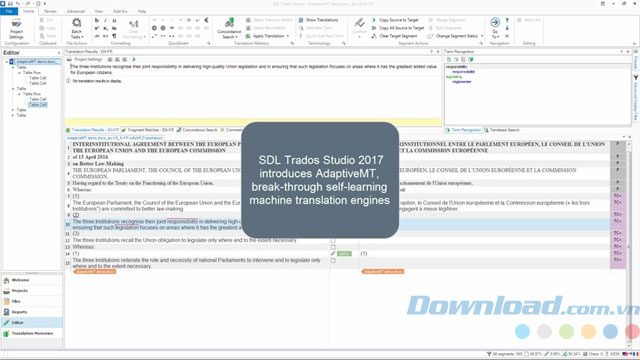Screen dimensions: 640x360
Task: Collapse the Editor navigation pane arrow
Action: click(x=58, y=53)
